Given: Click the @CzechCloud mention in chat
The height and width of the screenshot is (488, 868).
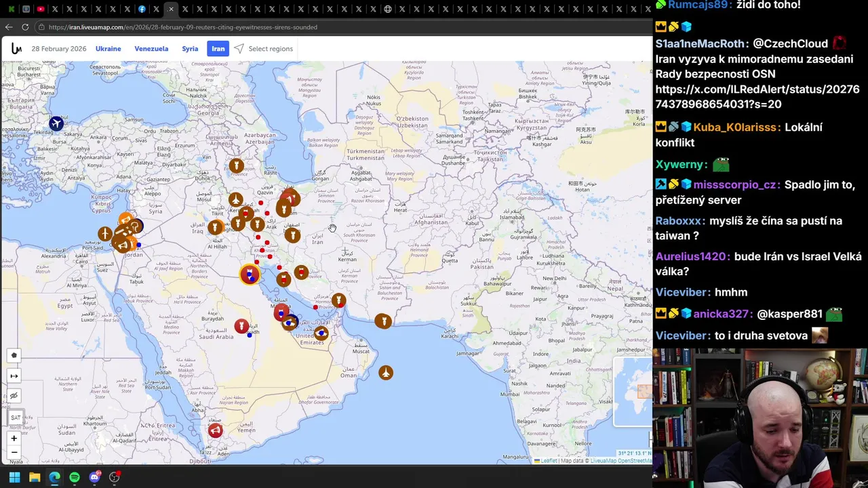Looking at the screenshot, I should tap(791, 43).
